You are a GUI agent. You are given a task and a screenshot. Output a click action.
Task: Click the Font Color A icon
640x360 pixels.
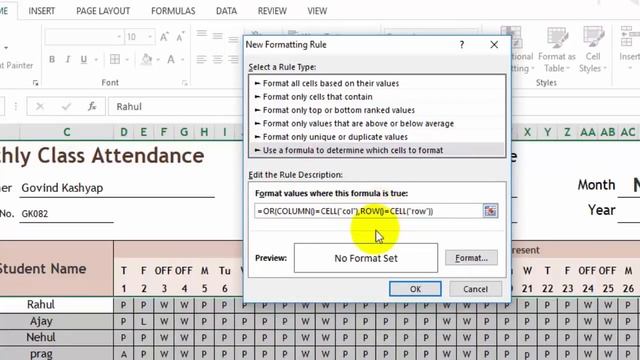pyautogui.click(x=171, y=60)
